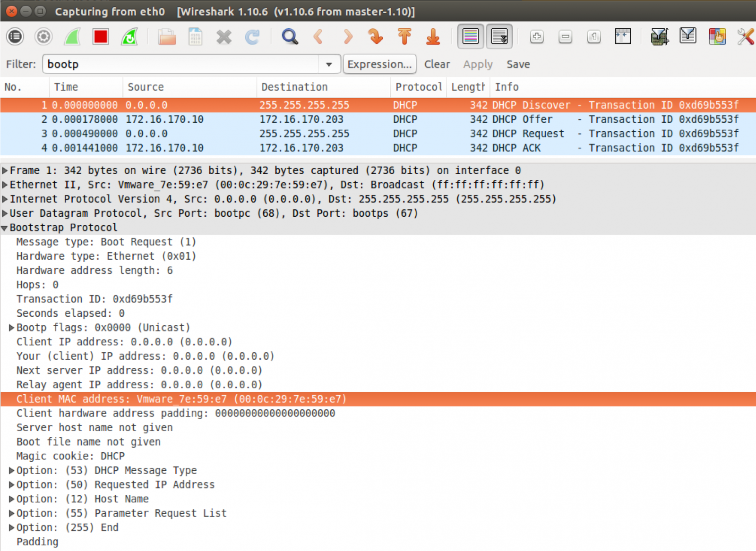Expand the Bootp flags field
This screenshot has width=756, height=551.
(x=11, y=327)
